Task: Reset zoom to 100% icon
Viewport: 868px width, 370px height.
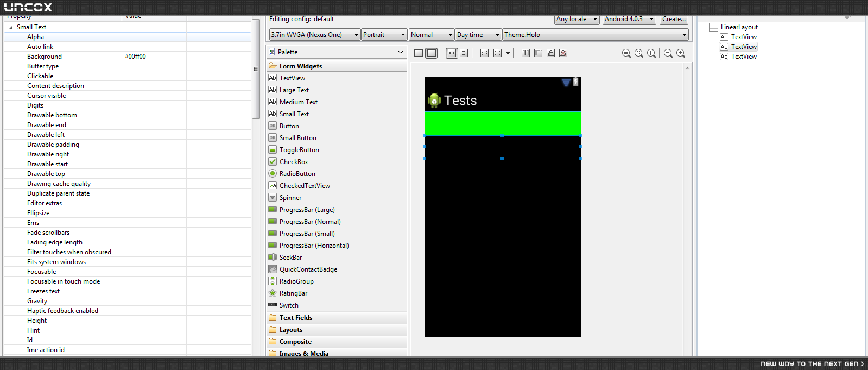Action: pos(651,53)
